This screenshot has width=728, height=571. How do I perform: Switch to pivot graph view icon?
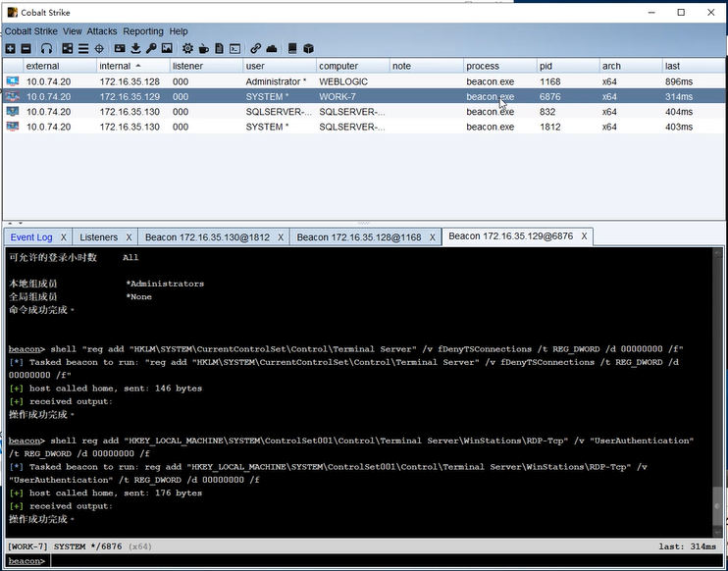[68, 48]
